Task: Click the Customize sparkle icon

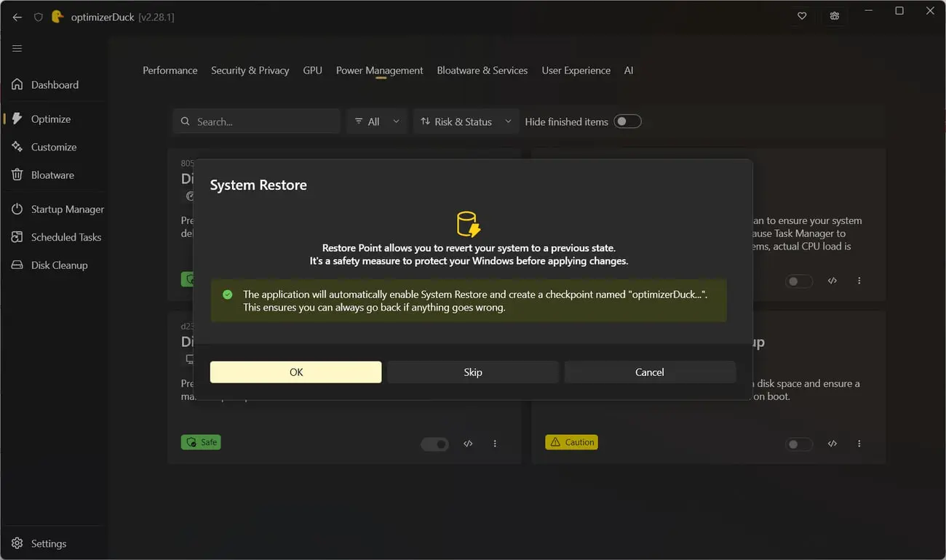Action: click(x=17, y=147)
